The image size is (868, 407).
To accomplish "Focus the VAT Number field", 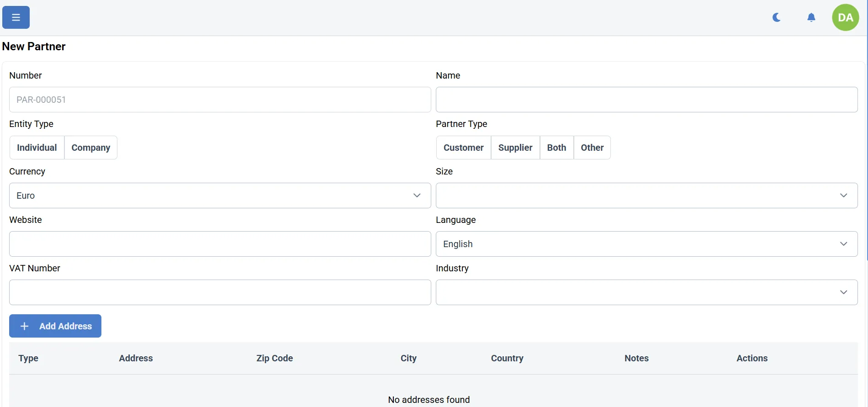I will [220, 292].
